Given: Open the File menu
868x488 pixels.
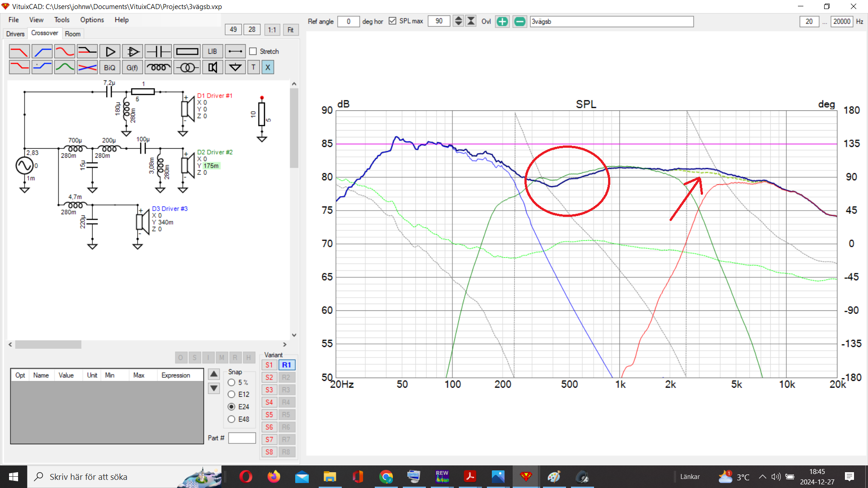Looking at the screenshot, I should [x=14, y=20].
